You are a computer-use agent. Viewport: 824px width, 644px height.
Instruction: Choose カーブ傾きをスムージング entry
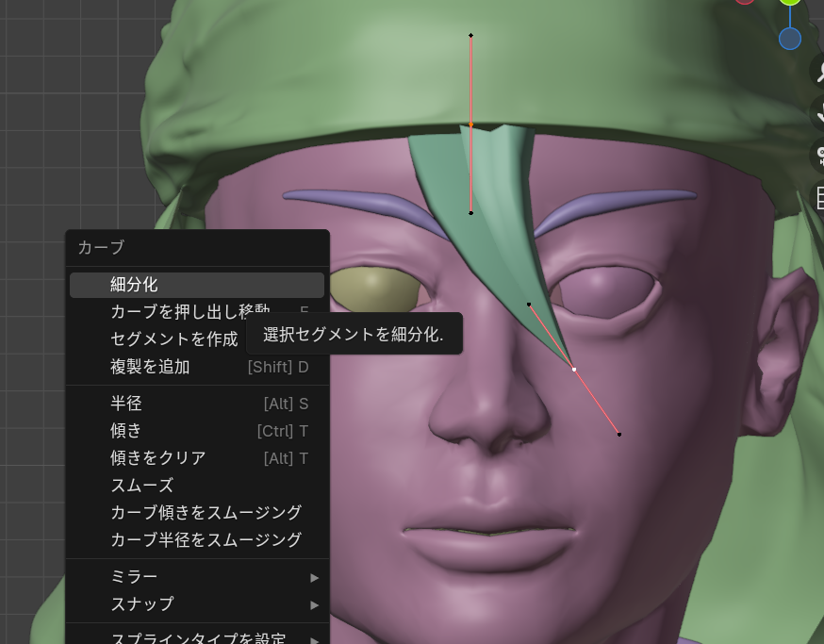coord(197,513)
